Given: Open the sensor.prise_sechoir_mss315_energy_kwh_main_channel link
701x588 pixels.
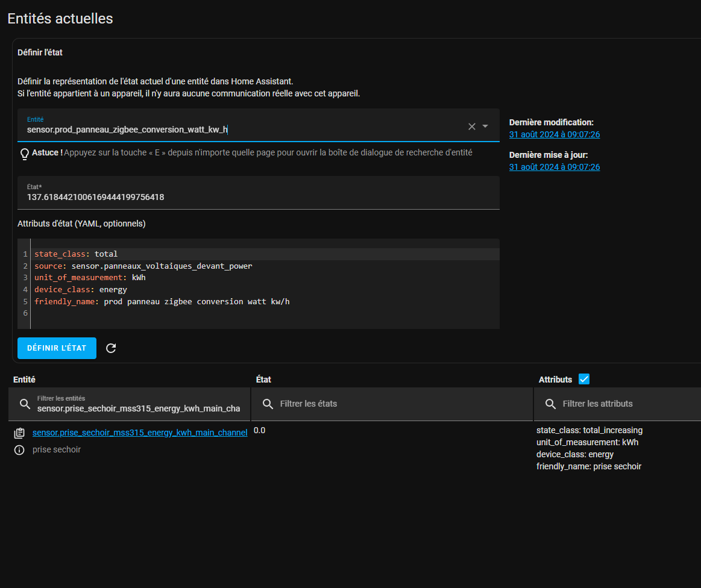Looking at the screenshot, I should point(140,433).
